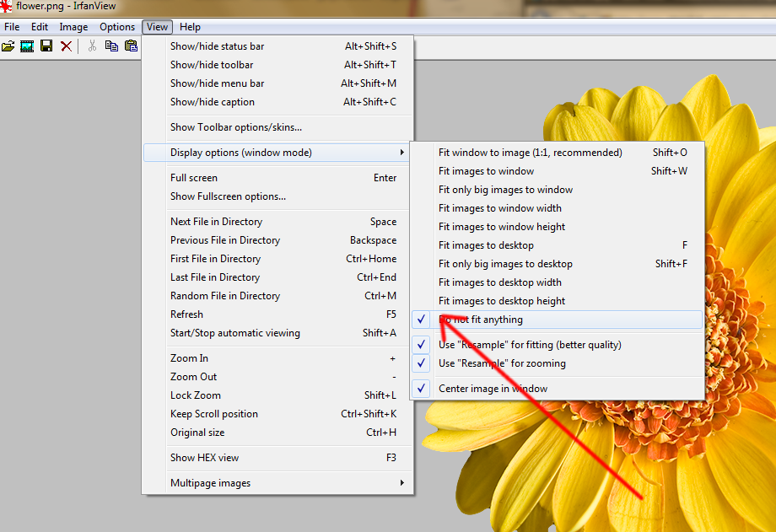Select 'Fit images to window height'
Viewport: 776px width, 532px height.
click(557, 227)
